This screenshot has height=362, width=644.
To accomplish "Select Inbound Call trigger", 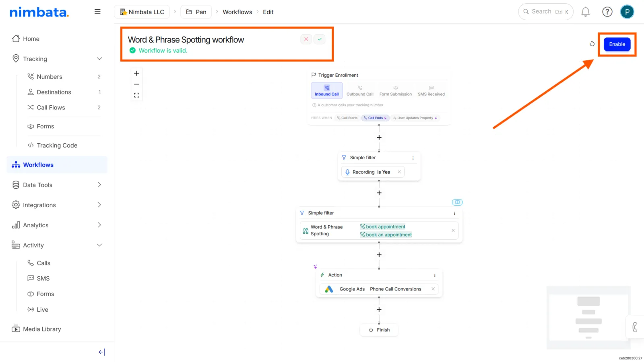I will tap(327, 90).
